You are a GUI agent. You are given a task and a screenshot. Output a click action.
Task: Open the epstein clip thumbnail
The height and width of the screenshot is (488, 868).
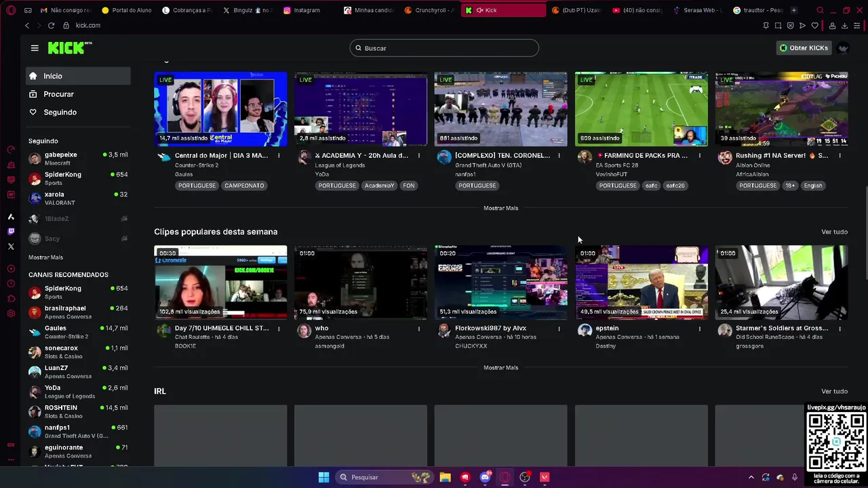pos(641,283)
